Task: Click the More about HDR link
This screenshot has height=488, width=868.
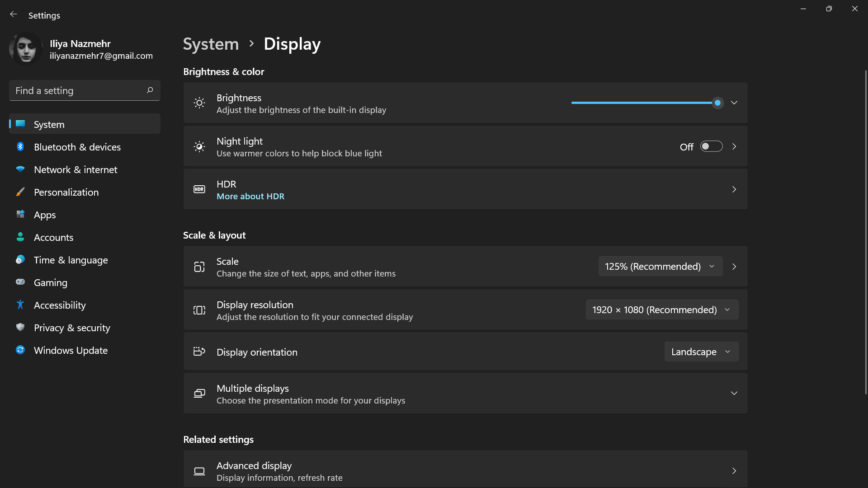Action: [250, 196]
